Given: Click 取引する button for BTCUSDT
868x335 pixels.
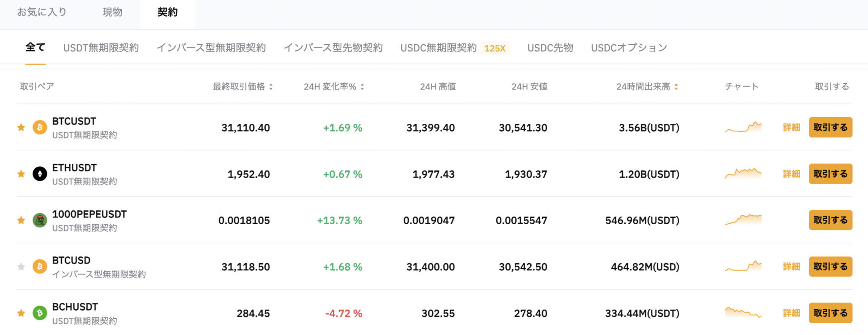Looking at the screenshot, I should [830, 127].
